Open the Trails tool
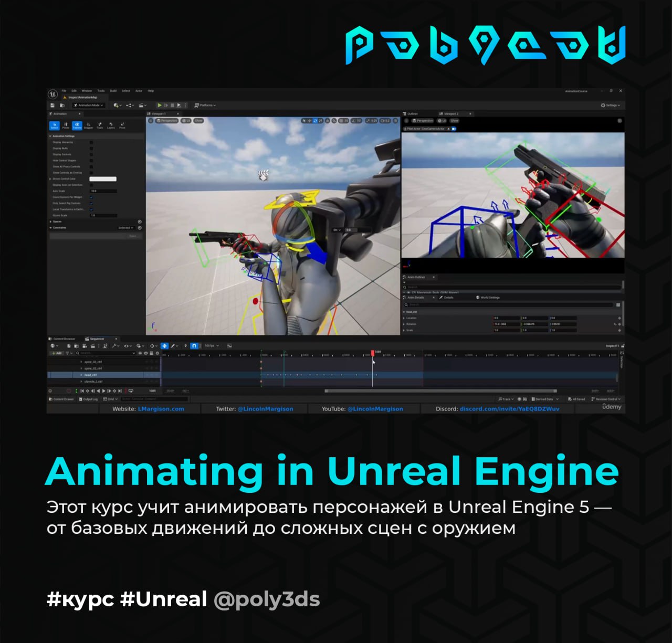672x643 pixels. point(100,125)
